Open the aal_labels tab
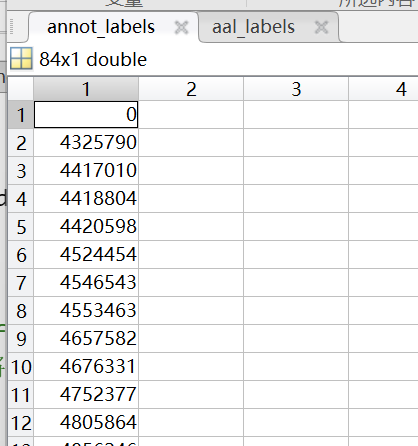This screenshot has height=446, width=418. tap(253, 27)
